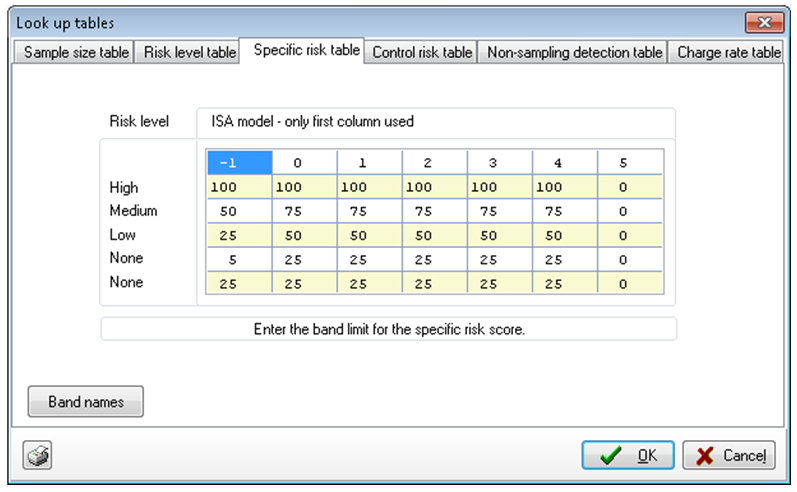Click ISA model only first column used text

point(313,121)
